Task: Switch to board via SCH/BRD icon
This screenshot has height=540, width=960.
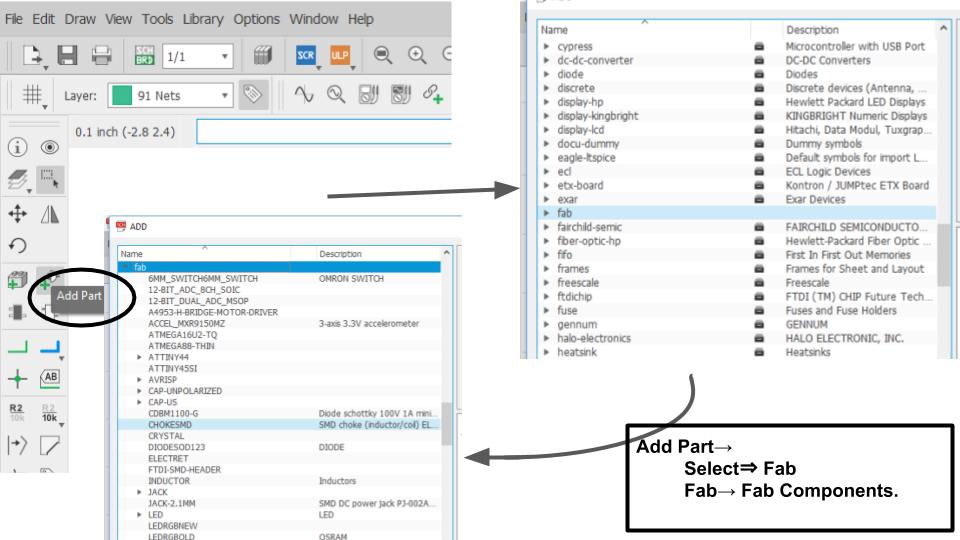Action: [x=144, y=56]
